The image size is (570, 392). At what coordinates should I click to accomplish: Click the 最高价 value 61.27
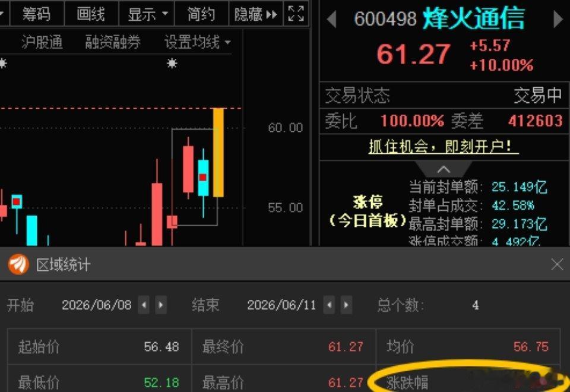[x=346, y=382]
